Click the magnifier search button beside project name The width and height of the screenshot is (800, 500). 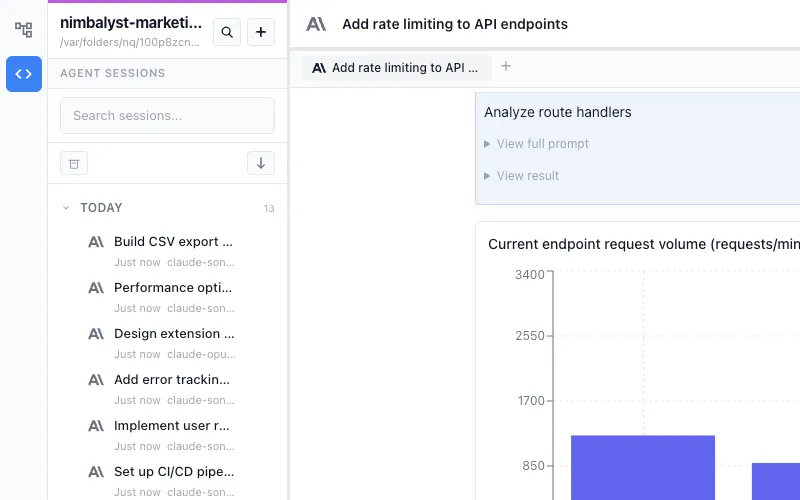(227, 32)
